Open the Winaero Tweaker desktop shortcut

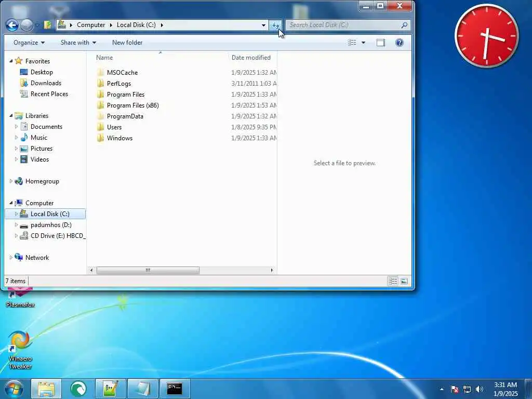click(20, 350)
